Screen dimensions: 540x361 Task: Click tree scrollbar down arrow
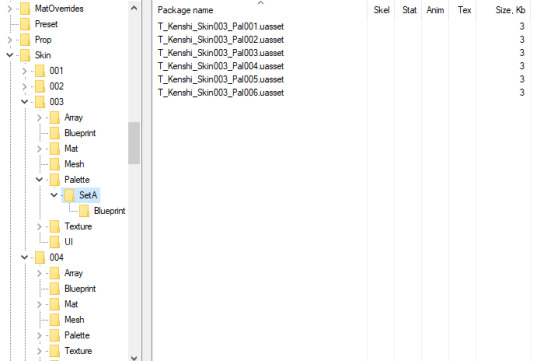[x=134, y=357]
